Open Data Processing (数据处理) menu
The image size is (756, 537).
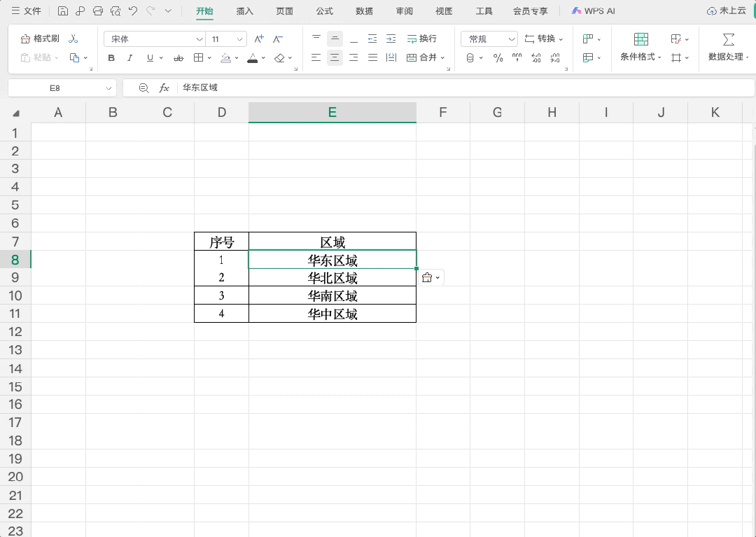pos(728,47)
